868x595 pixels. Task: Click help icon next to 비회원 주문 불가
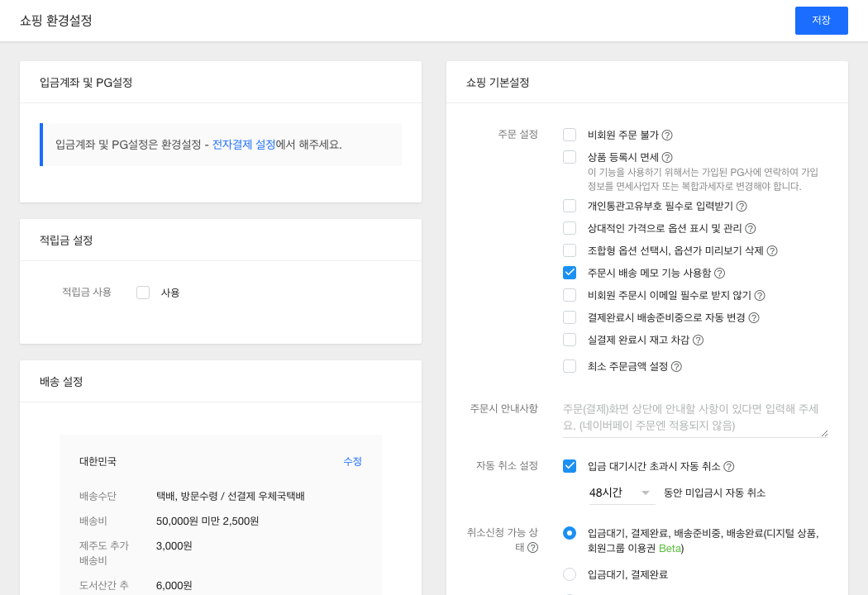[667, 135]
